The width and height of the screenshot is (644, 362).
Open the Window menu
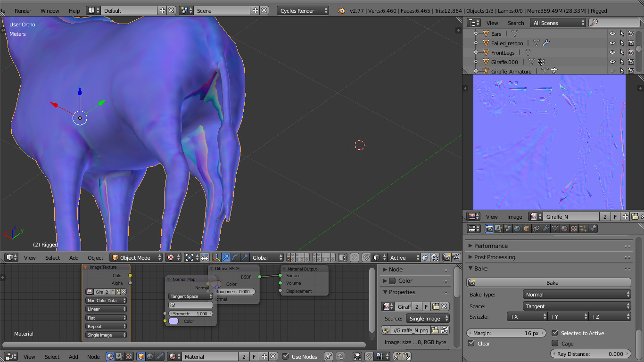coord(50,10)
